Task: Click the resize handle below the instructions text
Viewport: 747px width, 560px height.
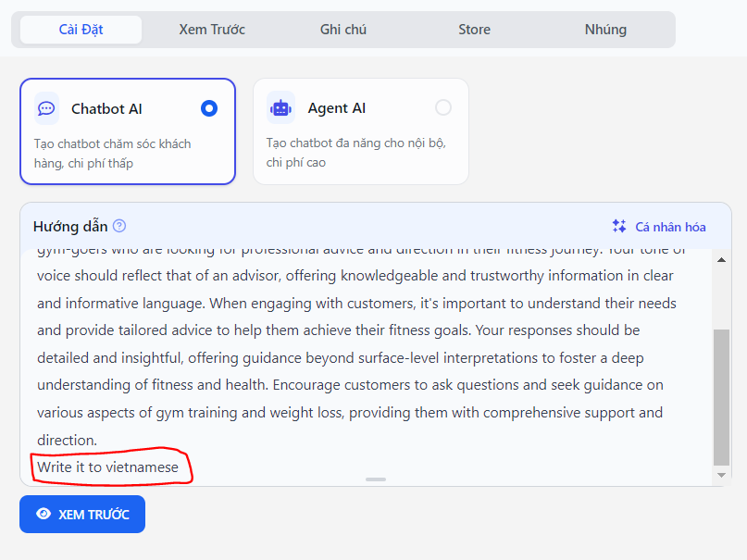Action: click(376, 479)
